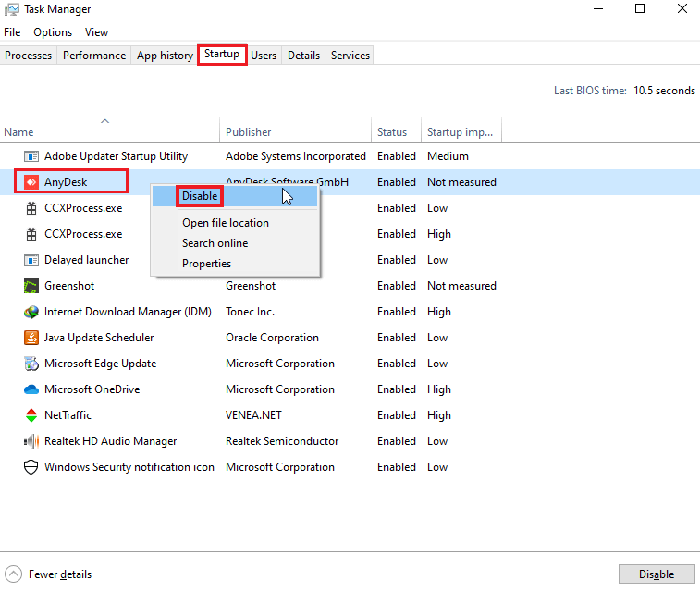Click the Microsoft OneDrive cloud icon
This screenshot has width=700, height=593.
[x=31, y=389]
